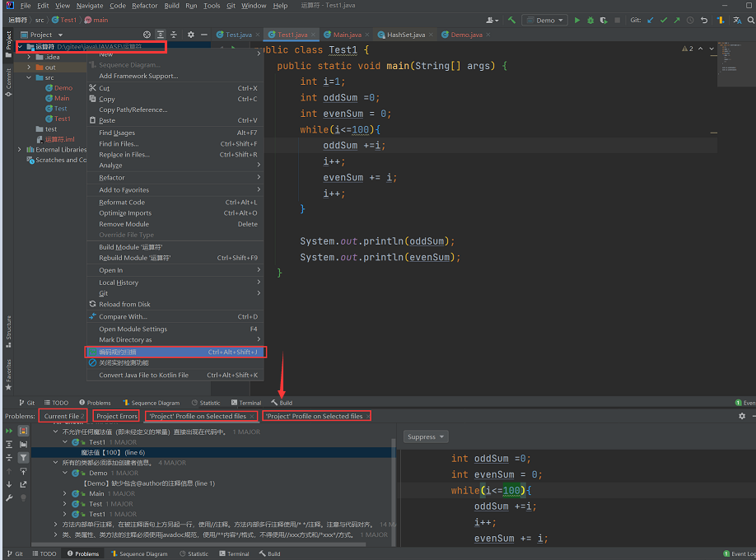This screenshot has height=560, width=756.
Task: Select Project Errors tab
Action: tap(117, 416)
